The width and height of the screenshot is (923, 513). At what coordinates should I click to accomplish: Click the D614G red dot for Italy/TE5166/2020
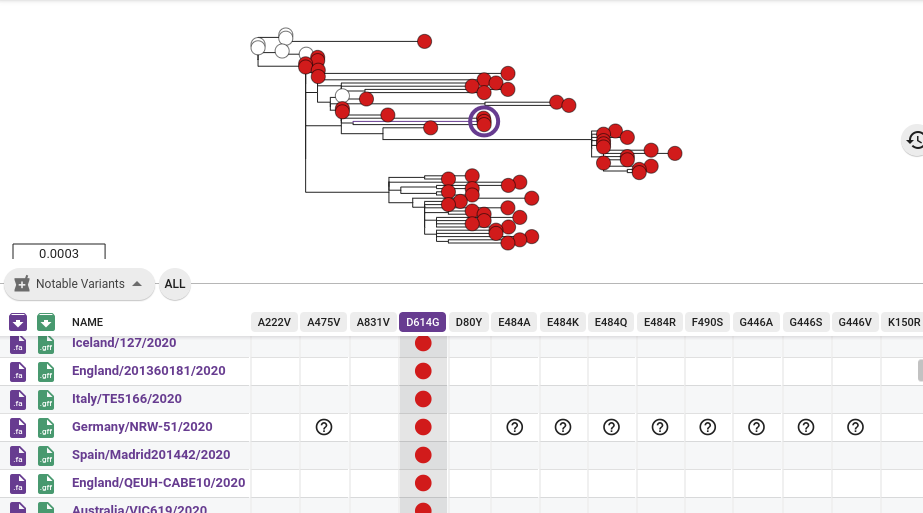[423, 399]
